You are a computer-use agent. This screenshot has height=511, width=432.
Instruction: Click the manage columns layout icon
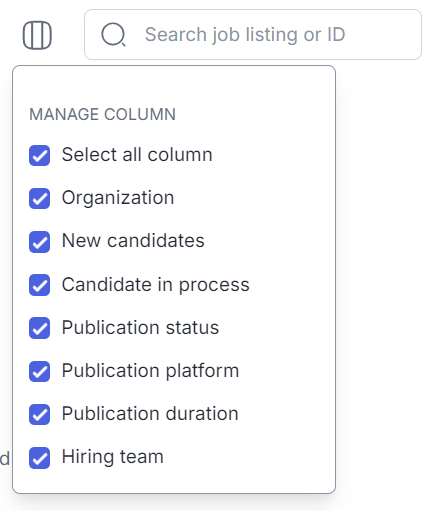point(37,35)
